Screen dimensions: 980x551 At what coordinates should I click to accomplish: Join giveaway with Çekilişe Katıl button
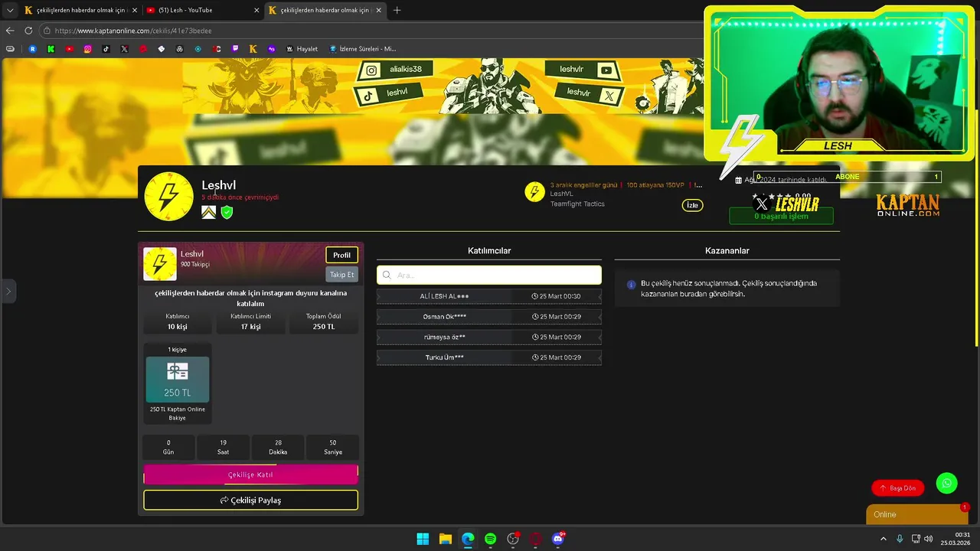[250, 474]
